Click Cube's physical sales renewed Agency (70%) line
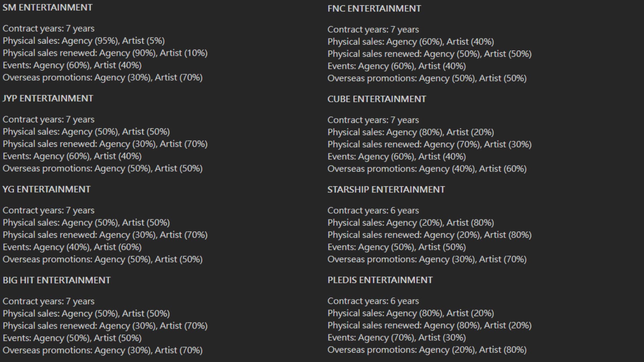This screenshot has height=362, width=644. (429, 144)
